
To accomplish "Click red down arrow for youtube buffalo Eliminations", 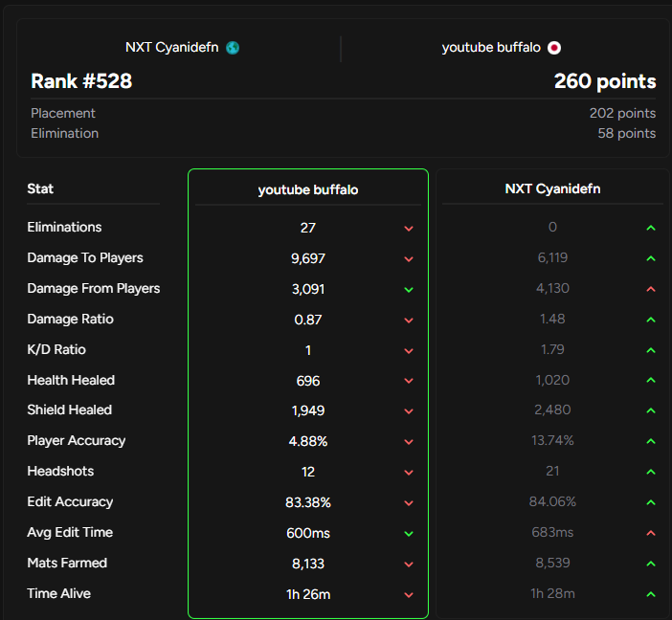I will click(x=409, y=229).
